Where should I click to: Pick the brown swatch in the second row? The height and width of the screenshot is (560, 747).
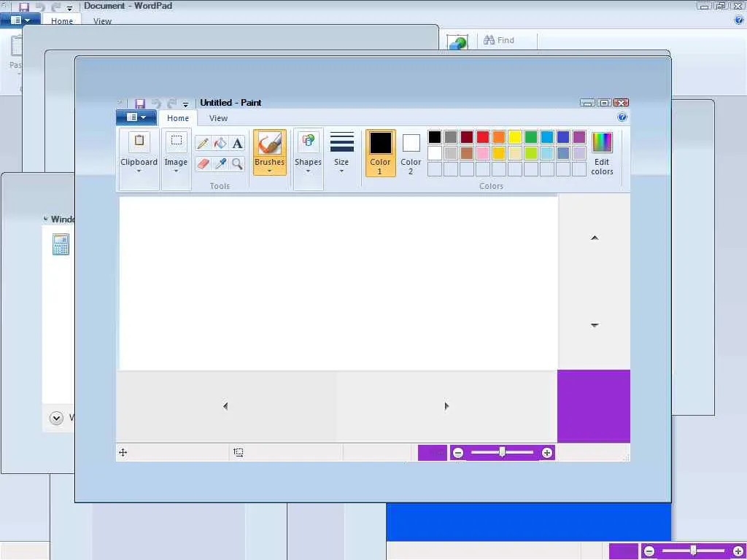[x=467, y=153]
